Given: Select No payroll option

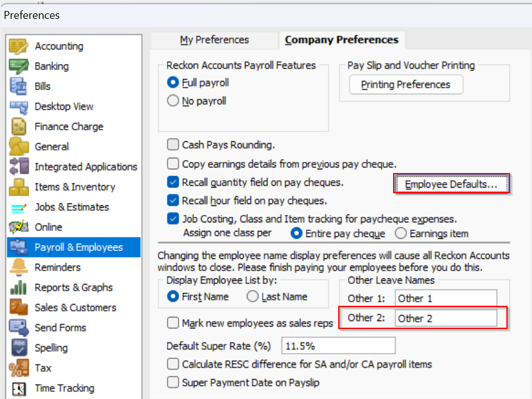Looking at the screenshot, I should 173,101.
